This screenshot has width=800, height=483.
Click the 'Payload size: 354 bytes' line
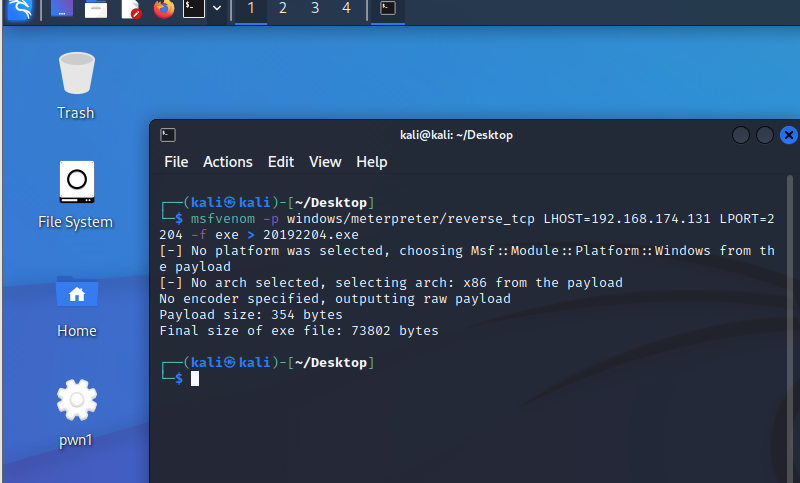tap(251, 315)
